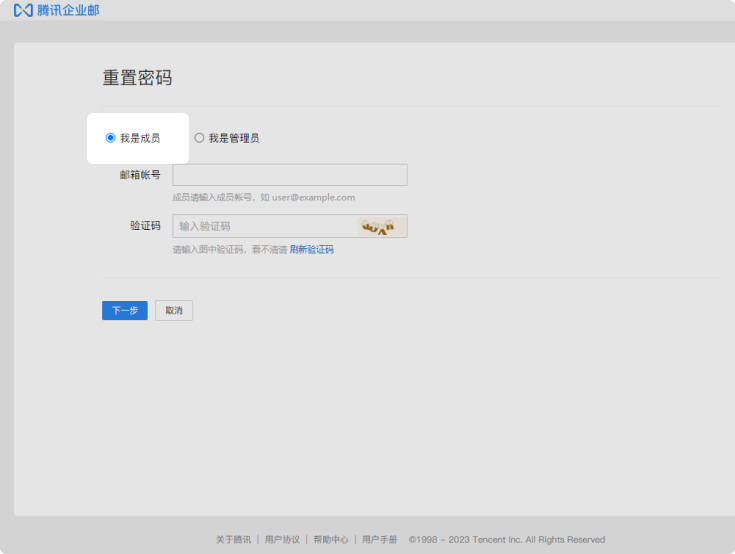Screen dimensions: 735x554
Task: Hit the 取消 button
Action: click(174, 311)
